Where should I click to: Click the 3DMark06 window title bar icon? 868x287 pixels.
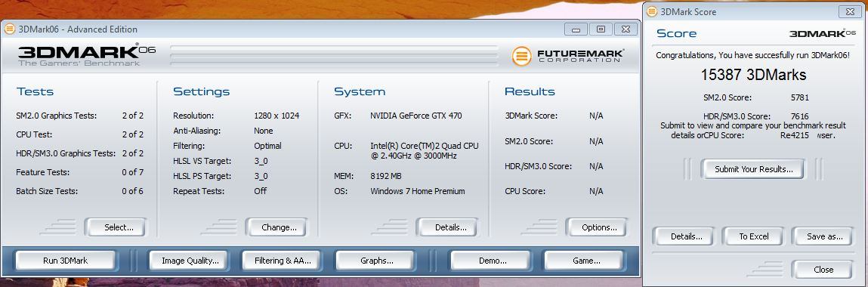click(x=9, y=29)
